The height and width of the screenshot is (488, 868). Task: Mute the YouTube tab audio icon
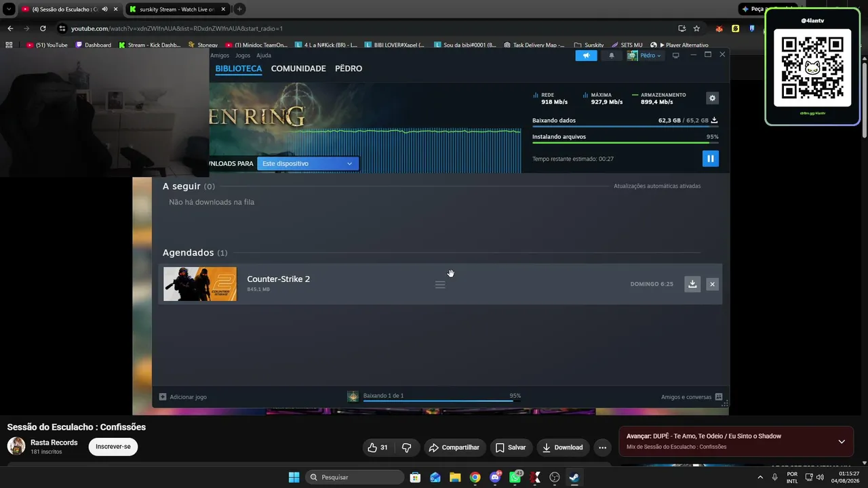click(x=105, y=9)
